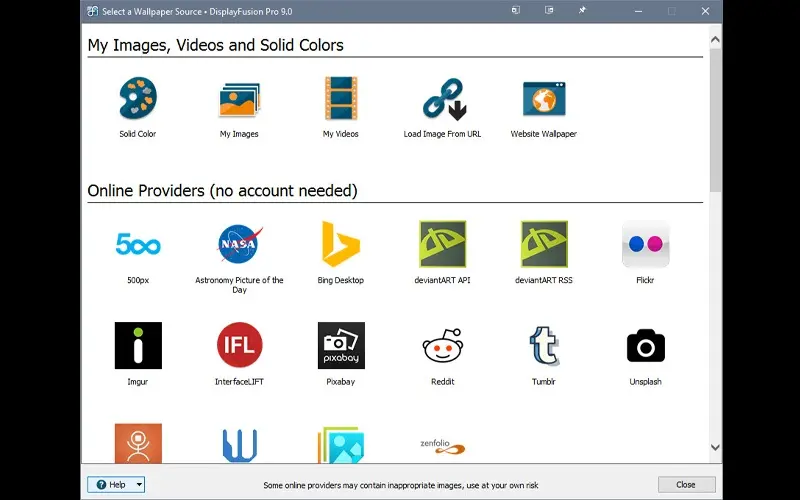
Task: Choose Flickr as wallpaper source
Action: coord(645,245)
